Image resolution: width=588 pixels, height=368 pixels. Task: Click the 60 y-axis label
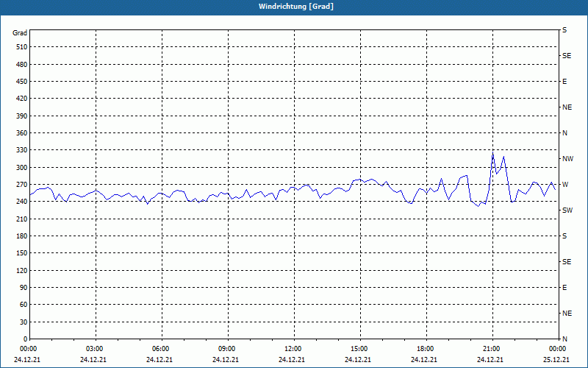tap(24, 305)
